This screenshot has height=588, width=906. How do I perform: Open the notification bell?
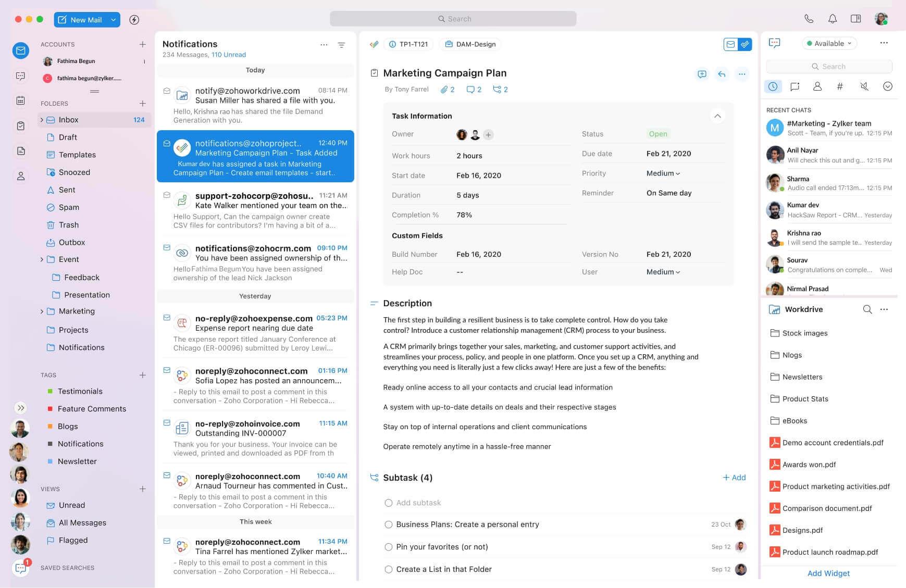833,19
